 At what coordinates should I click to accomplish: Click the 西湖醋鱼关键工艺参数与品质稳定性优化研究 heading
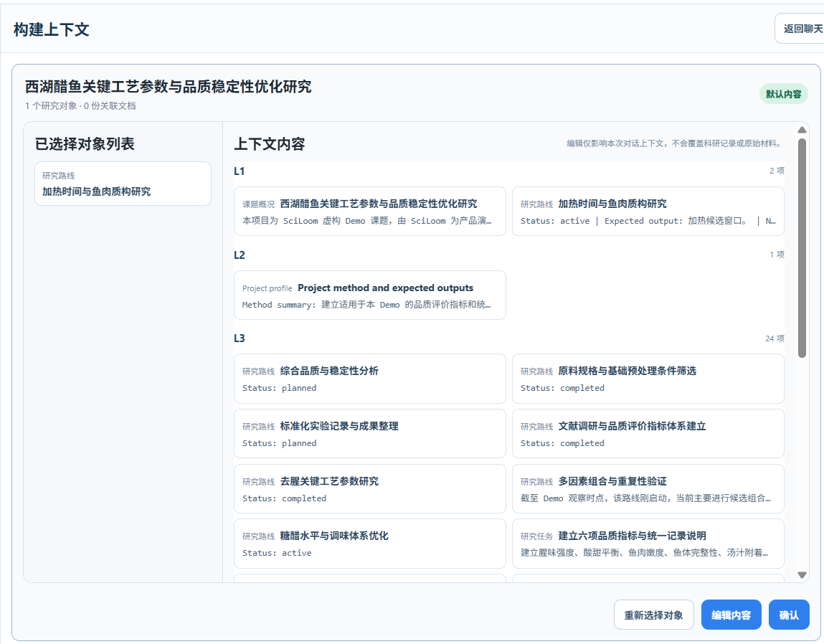tap(168, 86)
